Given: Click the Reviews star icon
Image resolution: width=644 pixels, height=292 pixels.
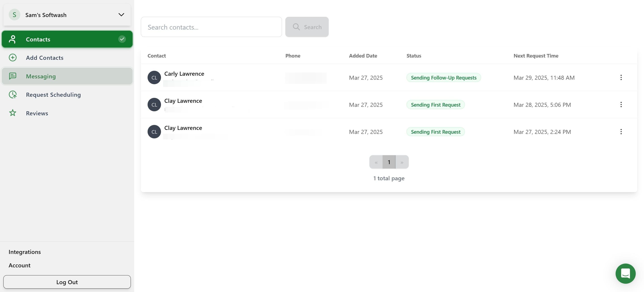Looking at the screenshot, I should point(13,113).
